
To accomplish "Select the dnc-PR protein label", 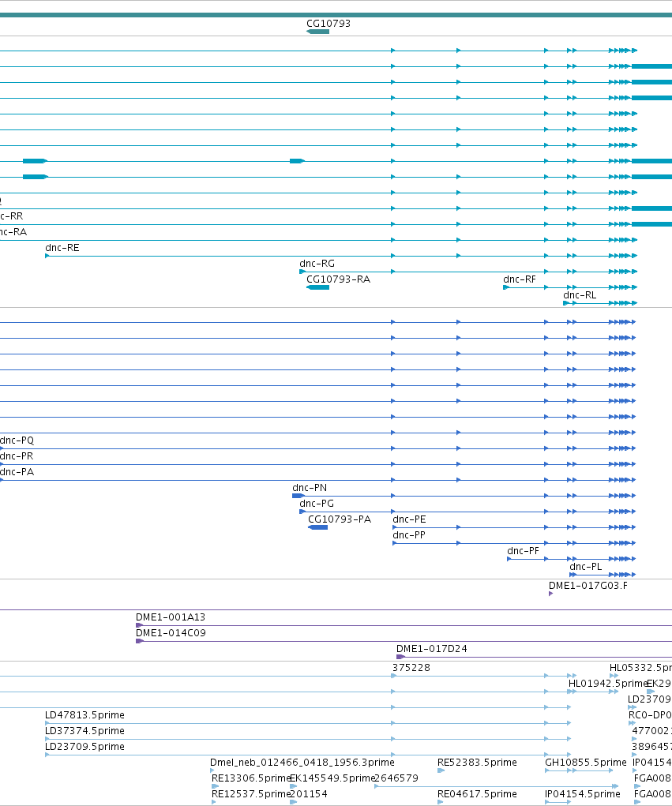I will (x=17, y=456).
